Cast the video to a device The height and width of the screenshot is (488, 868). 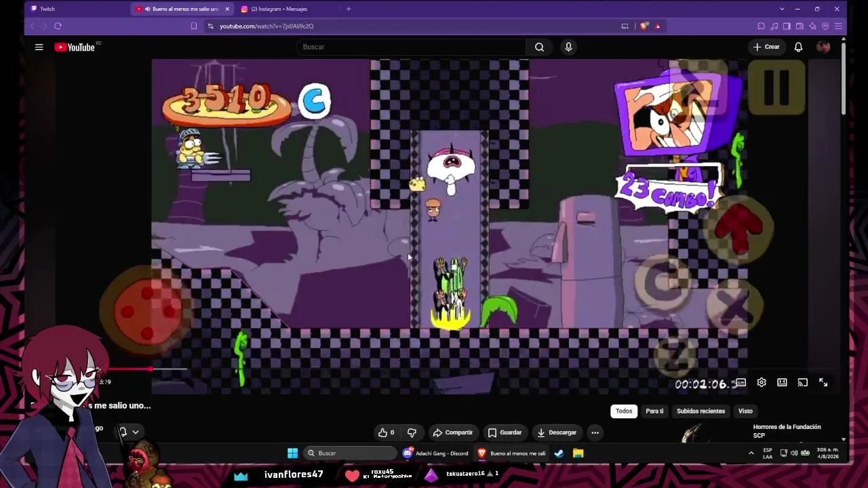point(802,382)
